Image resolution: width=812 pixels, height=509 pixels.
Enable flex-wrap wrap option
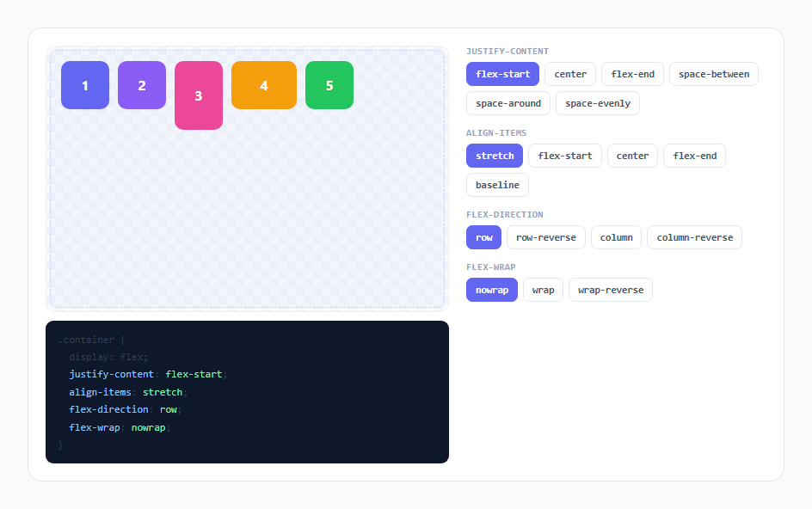pyautogui.click(x=544, y=290)
